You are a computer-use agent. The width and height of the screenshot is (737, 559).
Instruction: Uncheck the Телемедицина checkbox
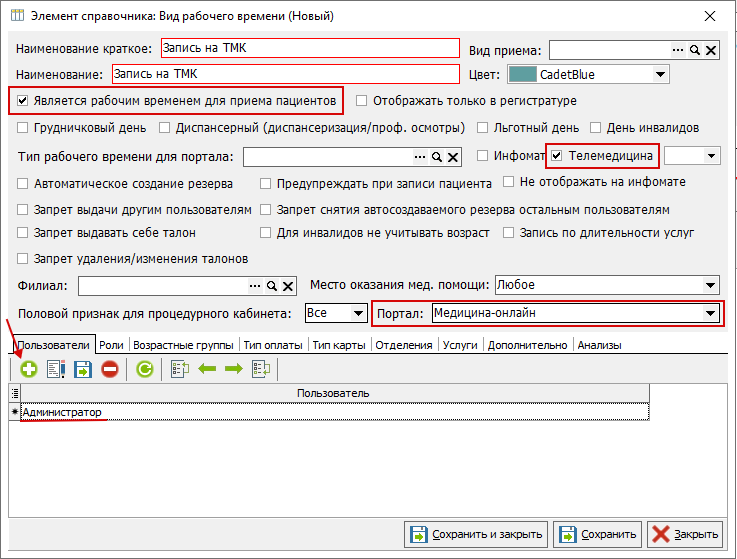[x=558, y=156]
